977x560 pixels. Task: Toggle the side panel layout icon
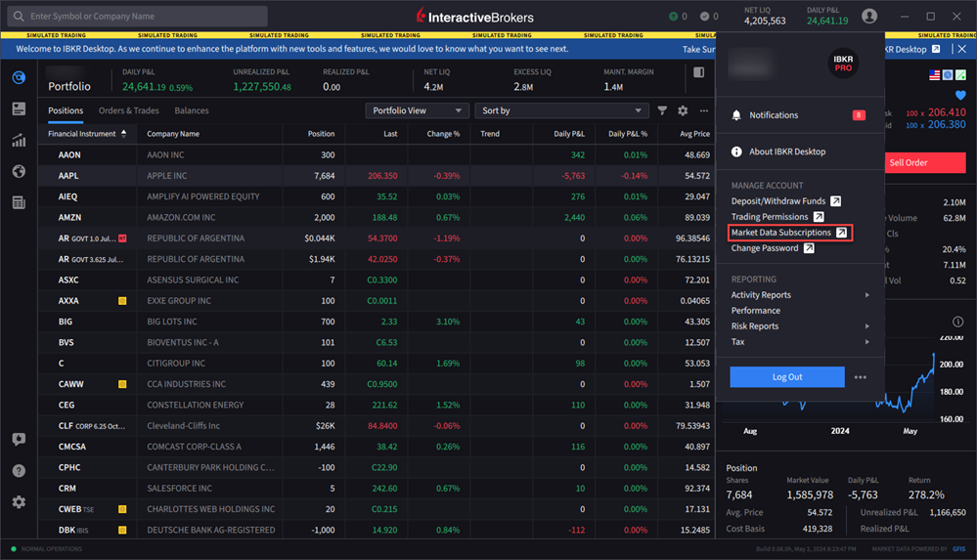[699, 72]
